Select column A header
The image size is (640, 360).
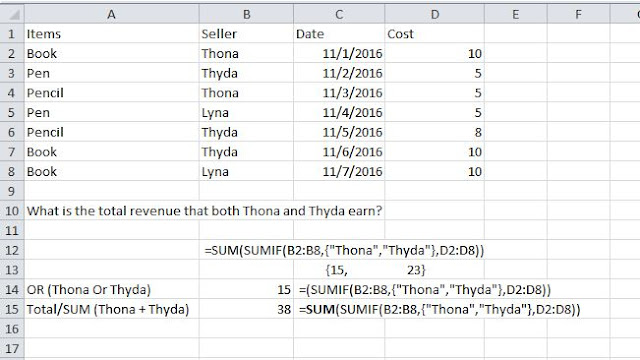[x=111, y=15]
